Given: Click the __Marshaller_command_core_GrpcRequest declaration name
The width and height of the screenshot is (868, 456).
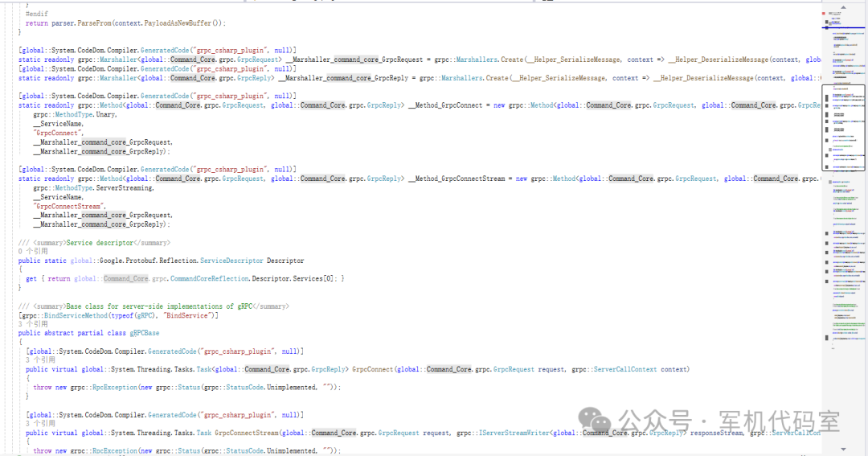Looking at the screenshot, I should point(354,60).
